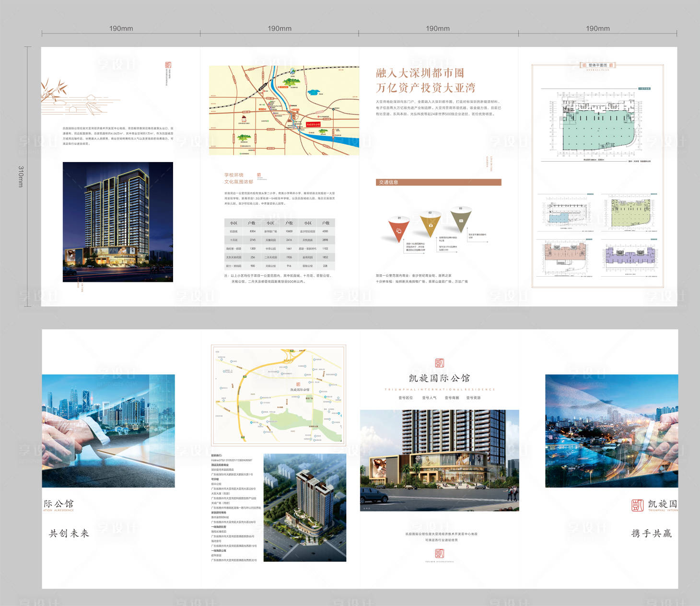This screenshot has height=606, width=700.
Task: Click table cell 10600
Action: [x=289, y=232]
